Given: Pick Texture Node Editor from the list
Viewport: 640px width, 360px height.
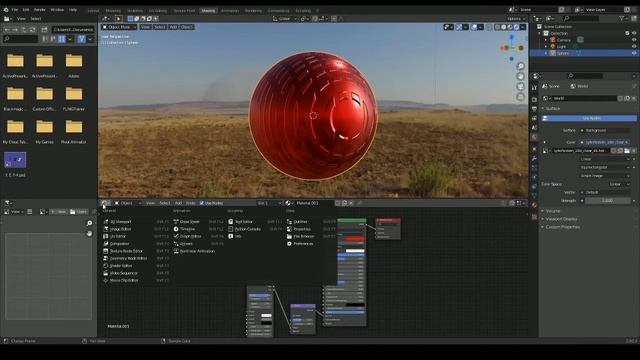Looking at the screenshot, I should pos(126,251).
